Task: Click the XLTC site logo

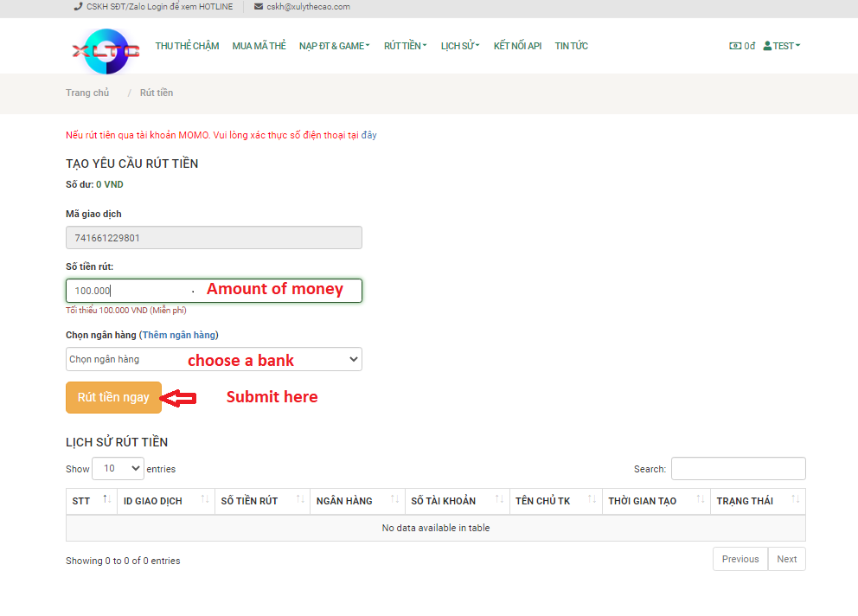Action: [x=106, y=51]
